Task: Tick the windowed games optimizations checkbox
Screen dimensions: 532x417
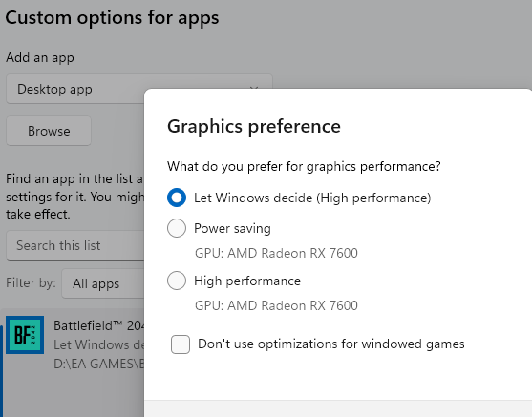Action: click(181, 344)
